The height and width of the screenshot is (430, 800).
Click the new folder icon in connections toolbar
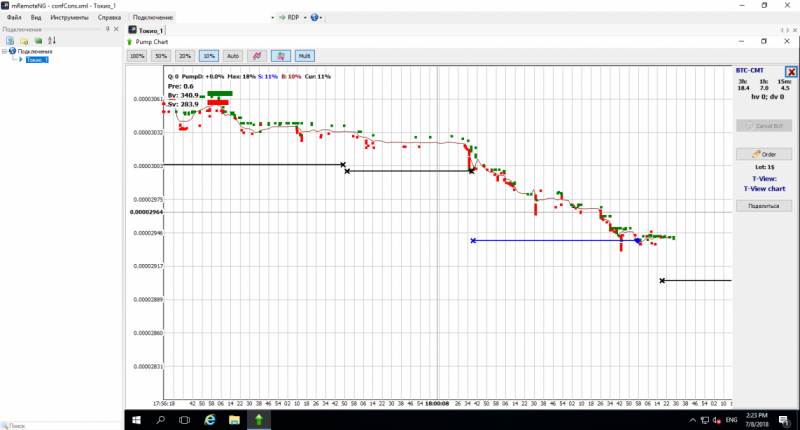pos(24,41)
